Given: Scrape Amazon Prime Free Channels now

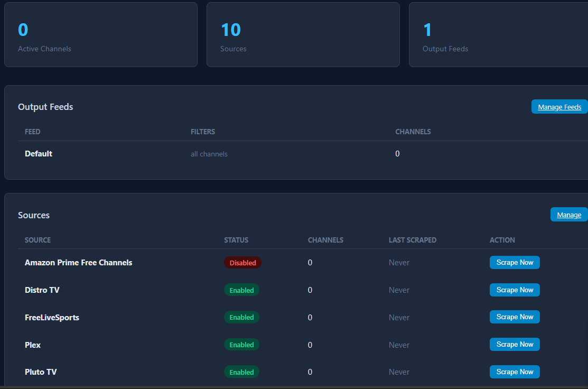Looking at the screenshot, I should click(x=515, y=263).
